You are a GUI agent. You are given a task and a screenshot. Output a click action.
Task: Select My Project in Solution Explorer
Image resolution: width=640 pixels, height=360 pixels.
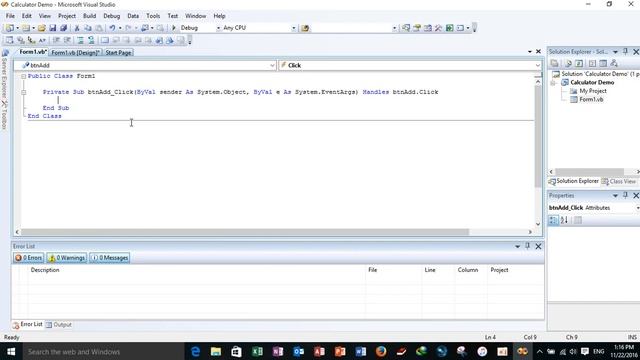click(593, 91)
